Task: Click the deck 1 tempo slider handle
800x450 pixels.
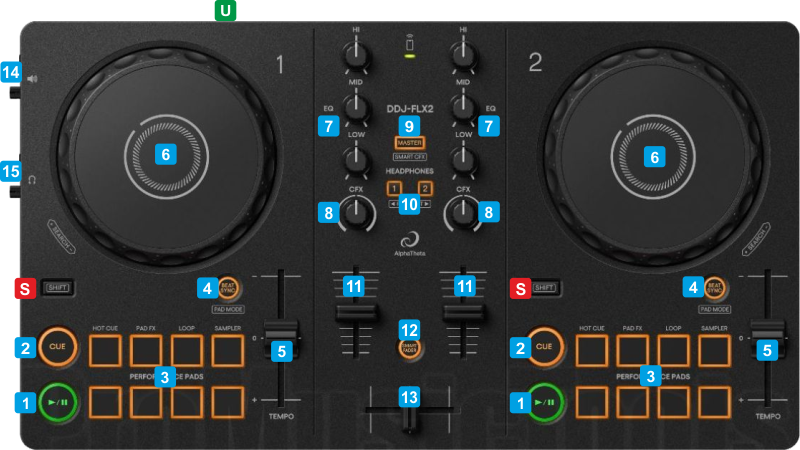Action: click(281, 332)
